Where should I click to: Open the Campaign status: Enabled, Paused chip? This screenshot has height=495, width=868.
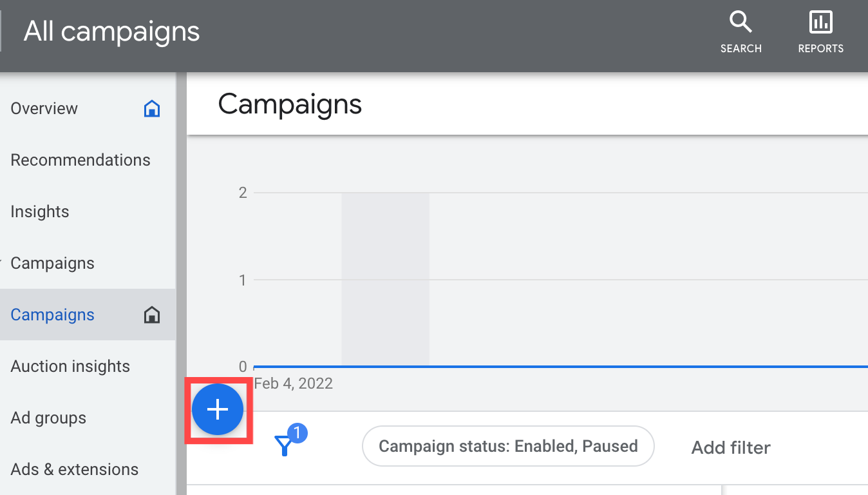508,446
